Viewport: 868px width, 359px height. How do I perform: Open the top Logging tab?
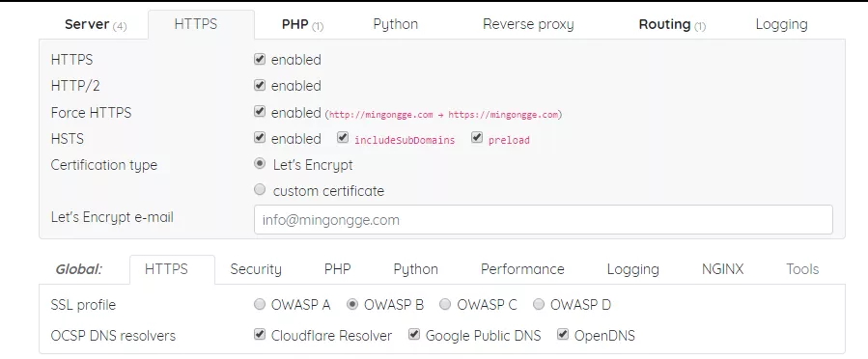[x=781, y=24]
